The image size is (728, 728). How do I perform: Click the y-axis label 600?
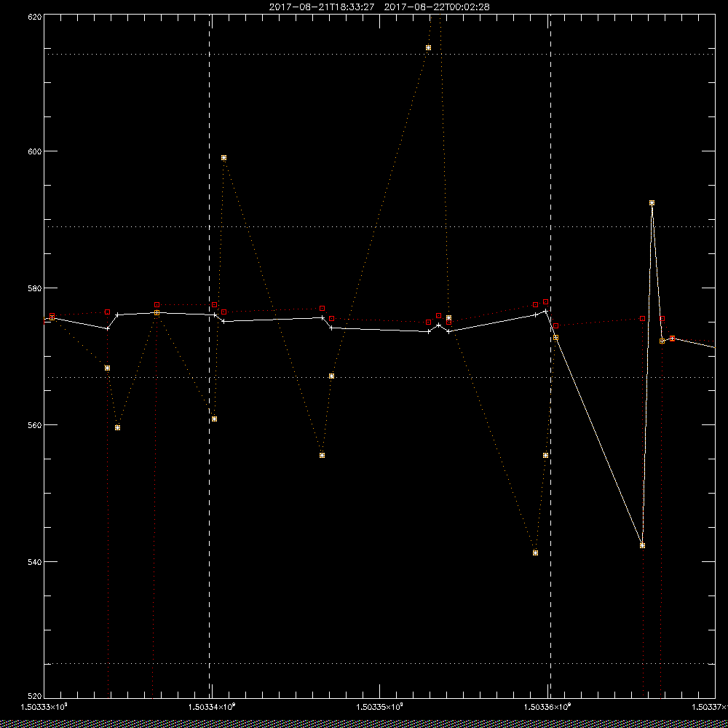35,151
